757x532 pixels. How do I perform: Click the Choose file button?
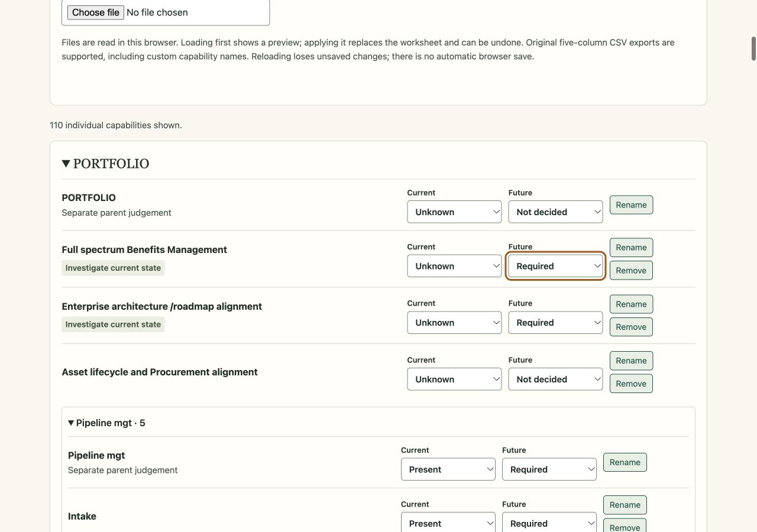(96, 12)
